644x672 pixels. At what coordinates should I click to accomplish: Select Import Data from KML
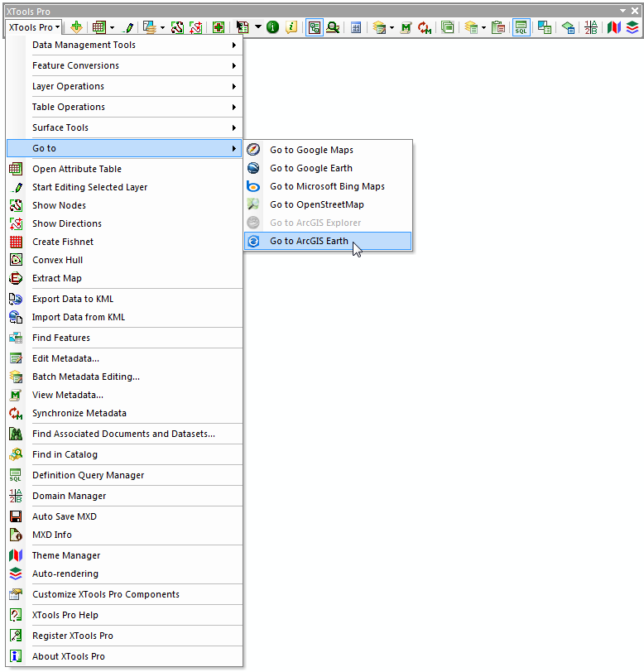124,317
